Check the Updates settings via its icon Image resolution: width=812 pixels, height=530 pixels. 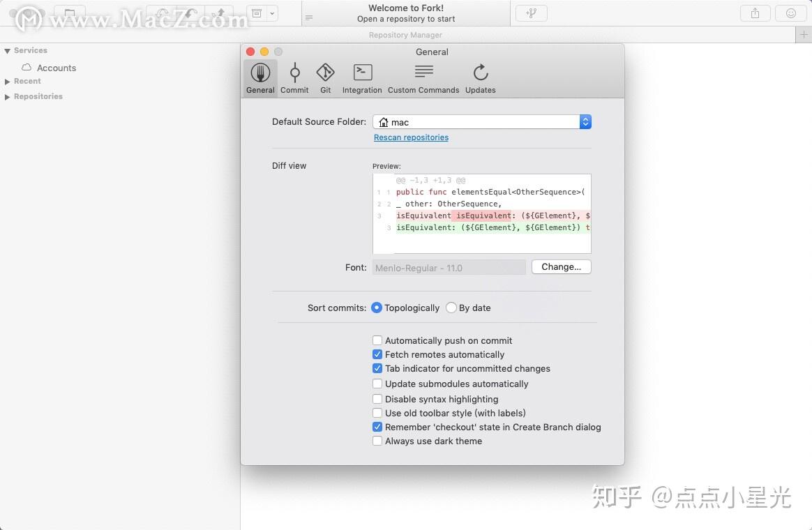tap(480, 77)
